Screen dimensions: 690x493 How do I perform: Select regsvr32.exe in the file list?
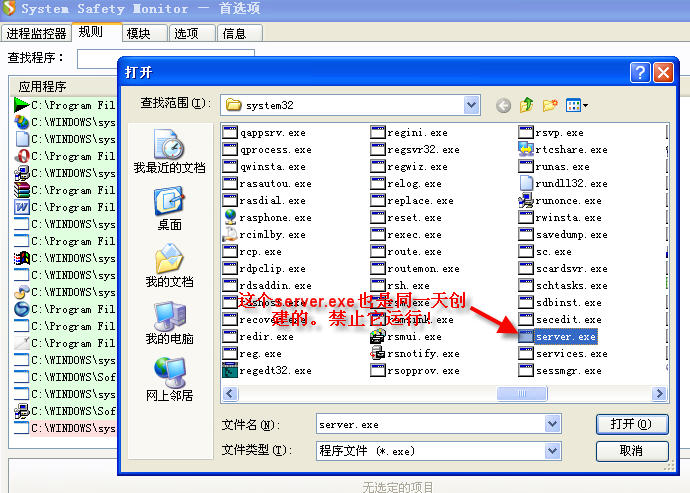pos(415,150)
